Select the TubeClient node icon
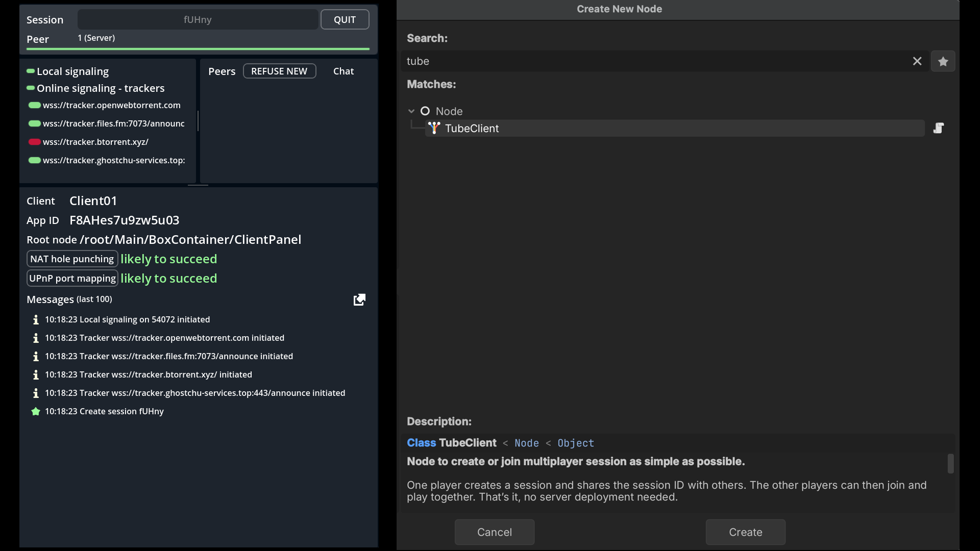This screenshot has width=980, height=551. pos(434,128)
